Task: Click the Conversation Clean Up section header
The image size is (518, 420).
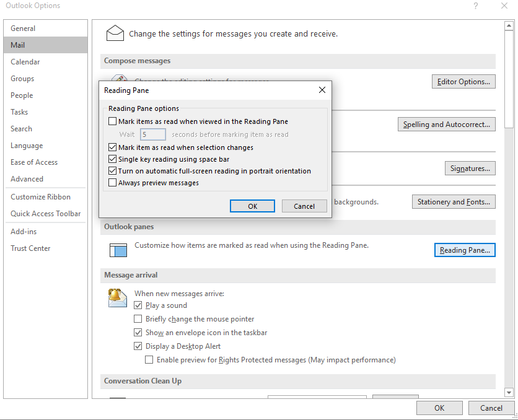Action: pos(297,381)
